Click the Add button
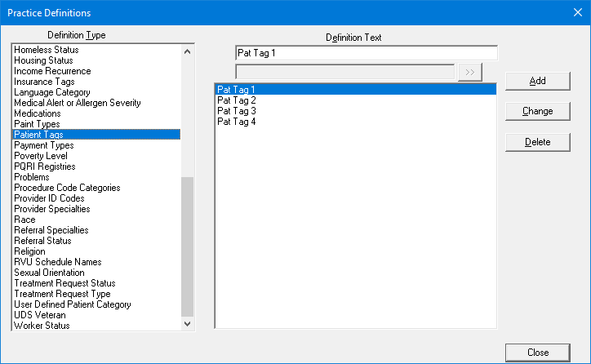This screenshot has width=591, height=364. click(537, 81)
